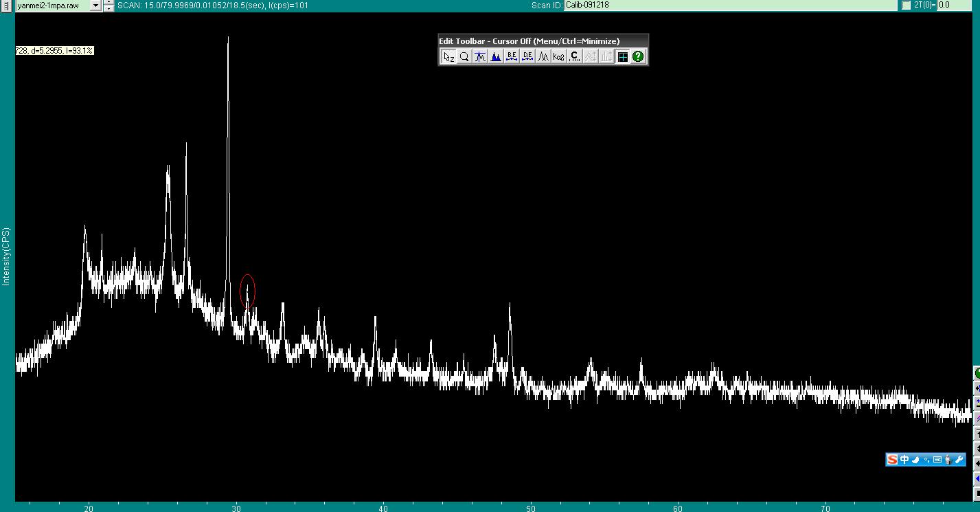Screen dimensions: 980x512
Task: Activate the magnifier zoom tool
Action: [464, 57]
